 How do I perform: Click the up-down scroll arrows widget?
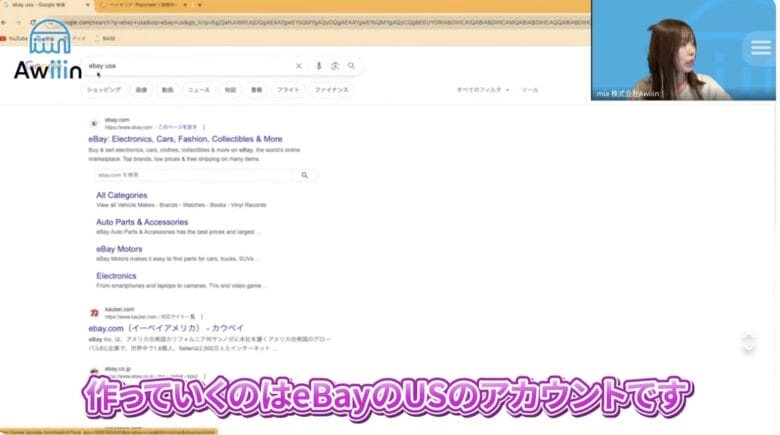(x=748, y=342)
